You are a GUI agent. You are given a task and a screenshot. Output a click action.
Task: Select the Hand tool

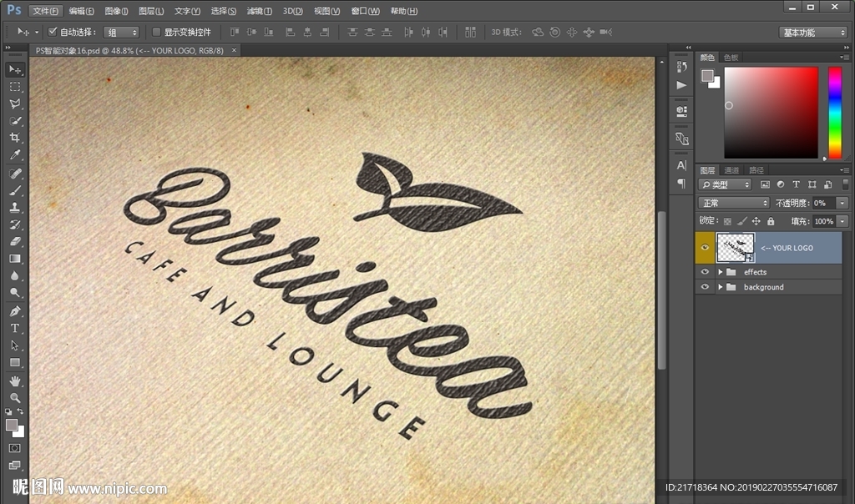15,381
